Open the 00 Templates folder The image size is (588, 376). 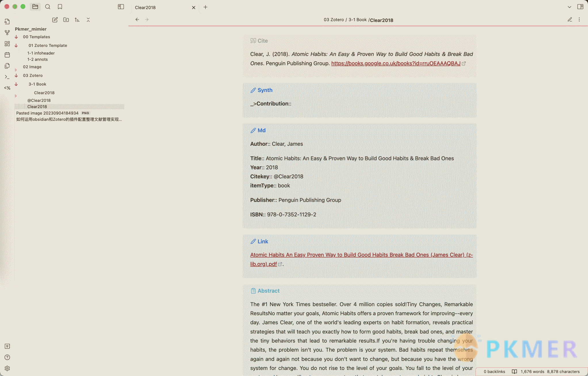[37, 37]
